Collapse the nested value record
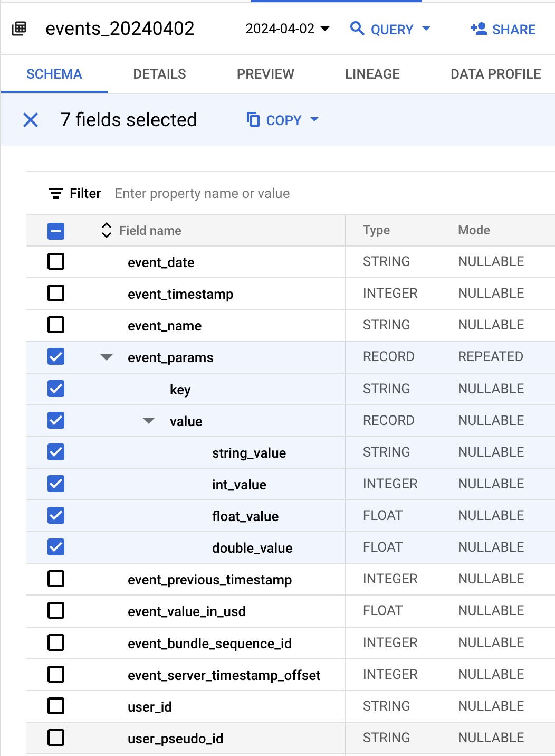 pos(149,421)
